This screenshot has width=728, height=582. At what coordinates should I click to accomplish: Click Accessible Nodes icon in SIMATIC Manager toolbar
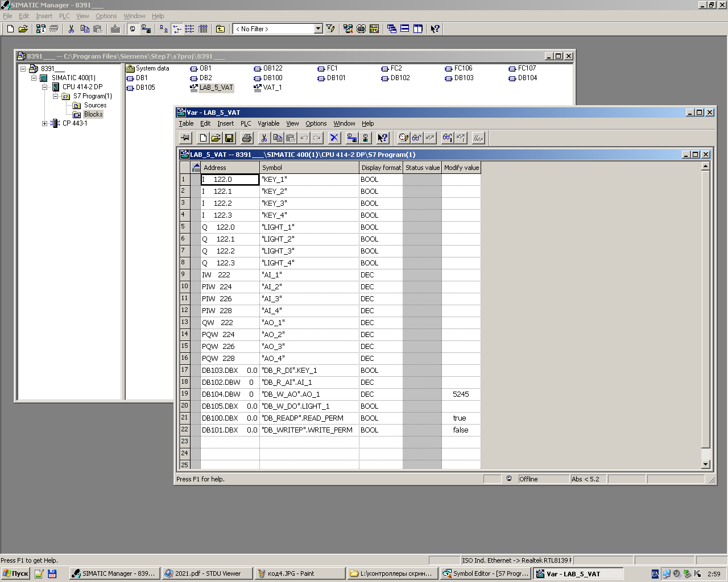[x=41, y=29]
